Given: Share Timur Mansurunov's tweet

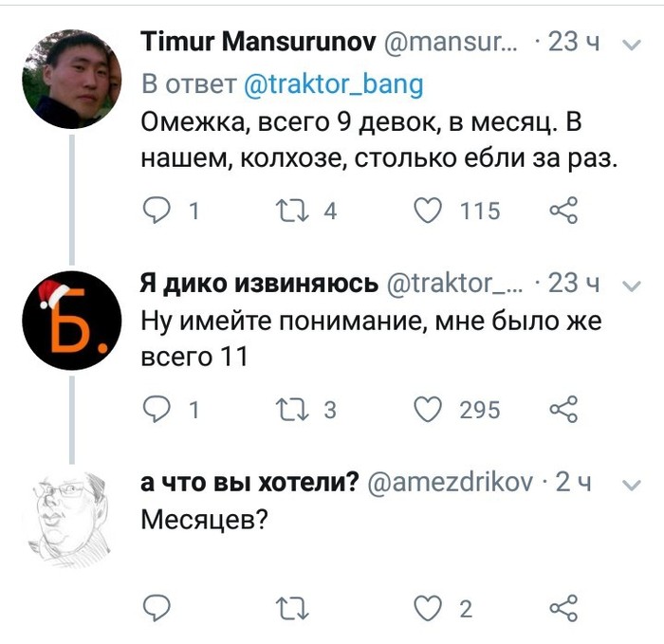Looking at the screenshot, I should [564, 210].
